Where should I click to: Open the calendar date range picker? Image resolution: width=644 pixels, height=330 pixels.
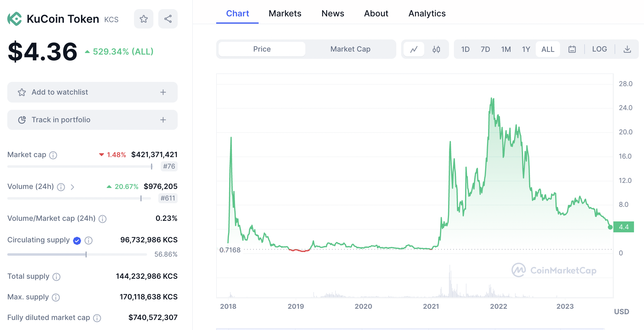coord(572,49)
